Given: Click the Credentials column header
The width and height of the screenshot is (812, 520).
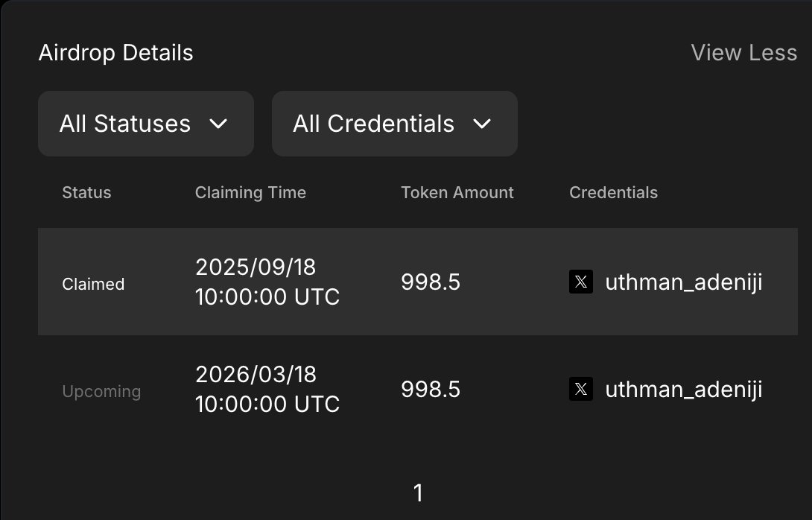Looking at the screenshot, I should click(x=613, y=193).
